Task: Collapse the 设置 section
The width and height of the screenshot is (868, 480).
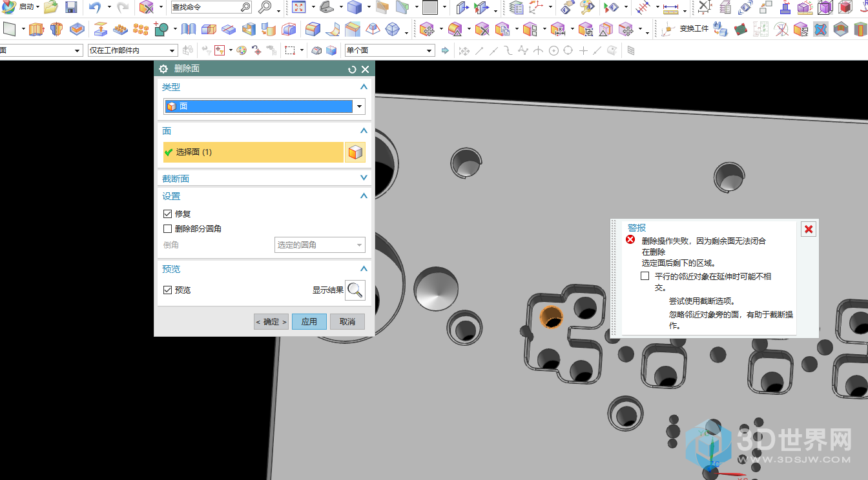Action: (364, 196)
